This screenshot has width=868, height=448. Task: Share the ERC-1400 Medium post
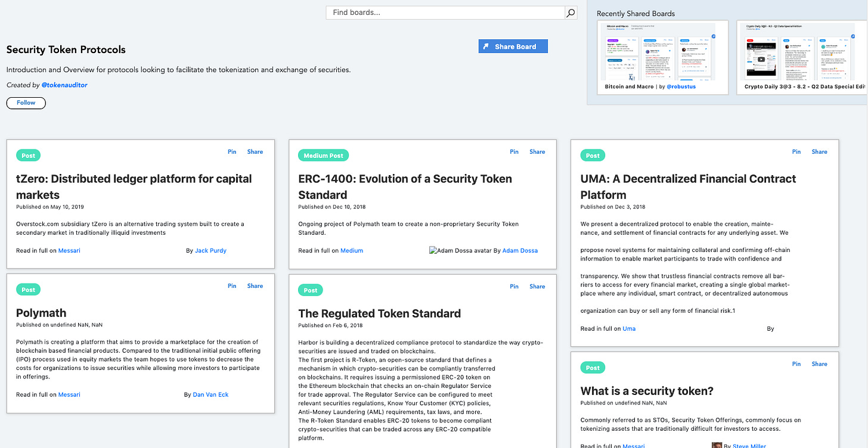click(x=537, y=152)
